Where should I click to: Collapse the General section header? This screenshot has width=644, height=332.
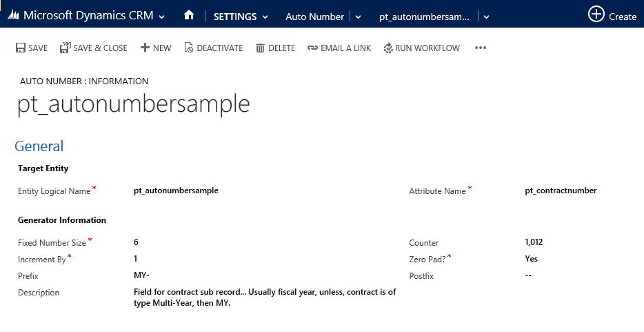39,146
